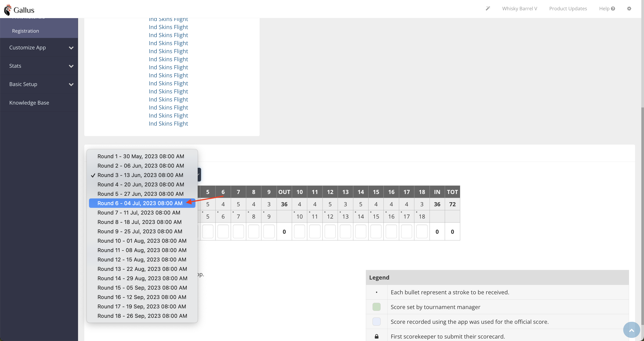The image size is (644, 341).
Task: Click the score input for hole 17
Action: pos(407,231)
